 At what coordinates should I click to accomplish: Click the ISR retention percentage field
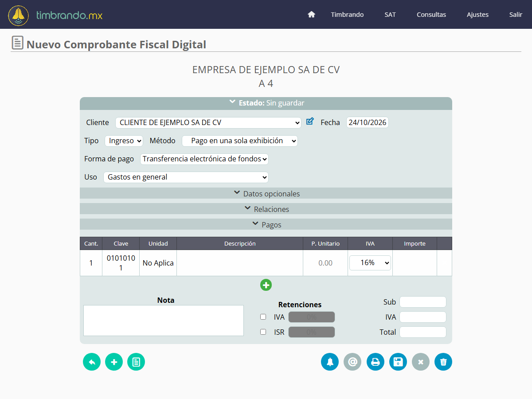tap(312, 332)
